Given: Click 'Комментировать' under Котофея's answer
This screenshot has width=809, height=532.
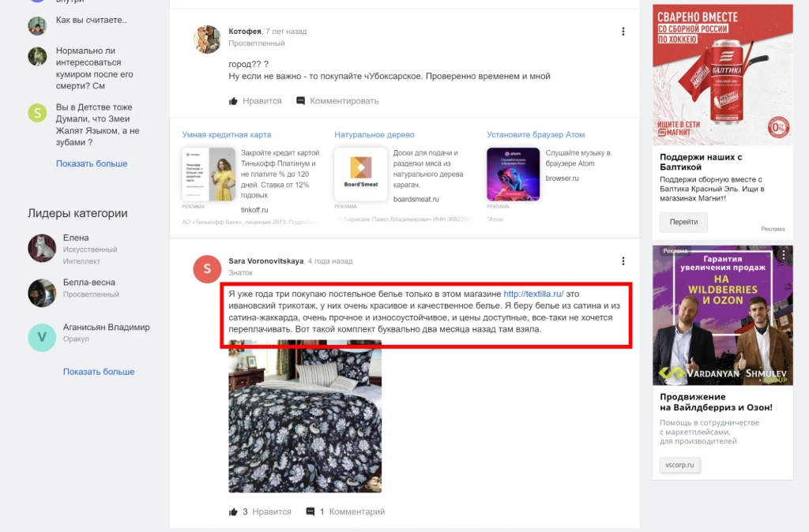Looking at the screenshot, I should pyautogui.click(x=344, y=101).
